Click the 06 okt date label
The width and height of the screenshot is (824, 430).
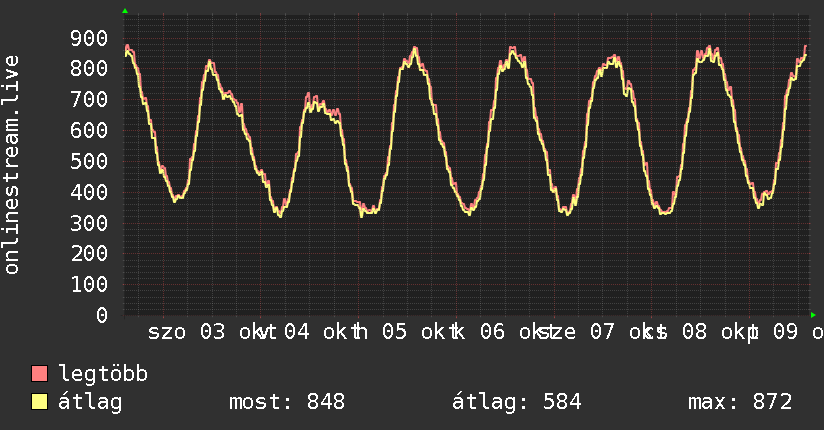pyautogui.click(x=512, y=332)
